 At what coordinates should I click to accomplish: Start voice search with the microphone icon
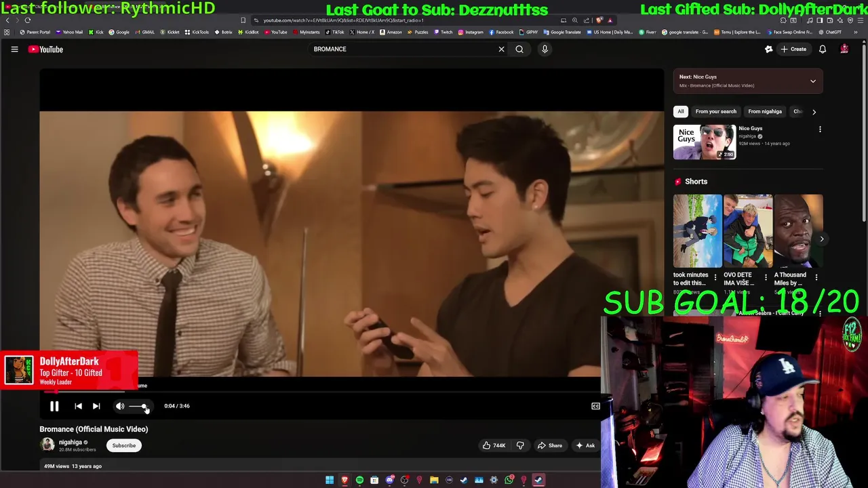click(545, 49)
